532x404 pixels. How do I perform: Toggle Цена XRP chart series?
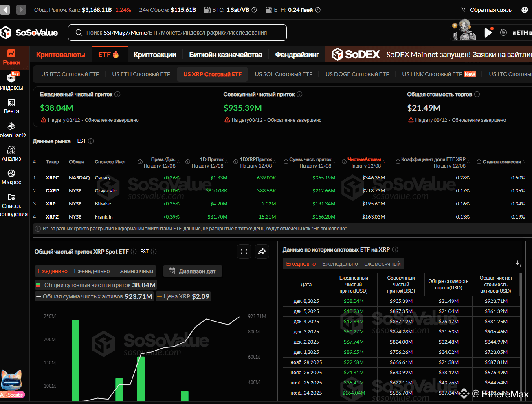(183, 296)
